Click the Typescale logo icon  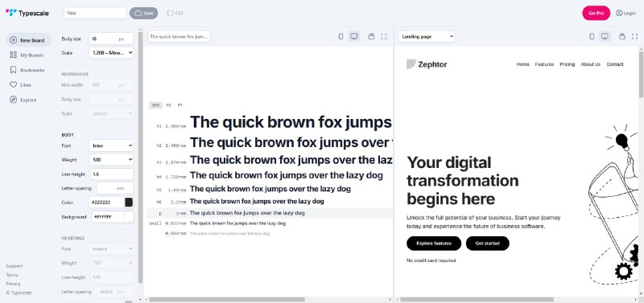pyautogui.click(x=11, y=13)
